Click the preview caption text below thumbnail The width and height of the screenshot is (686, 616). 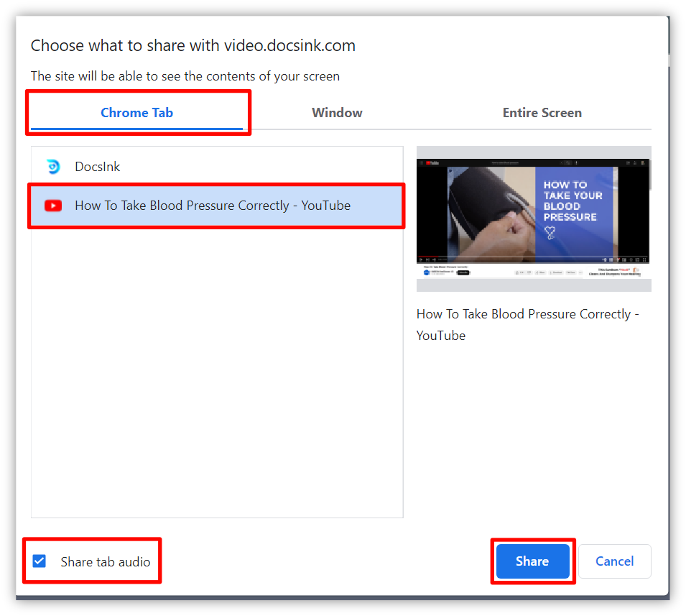click(528, 325)
